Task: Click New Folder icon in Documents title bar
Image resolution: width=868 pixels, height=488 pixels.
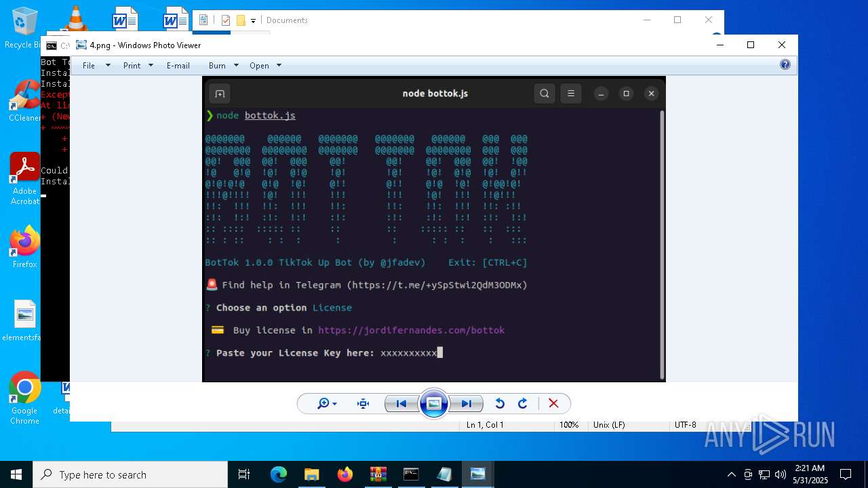Action: (x=241, y=20)
